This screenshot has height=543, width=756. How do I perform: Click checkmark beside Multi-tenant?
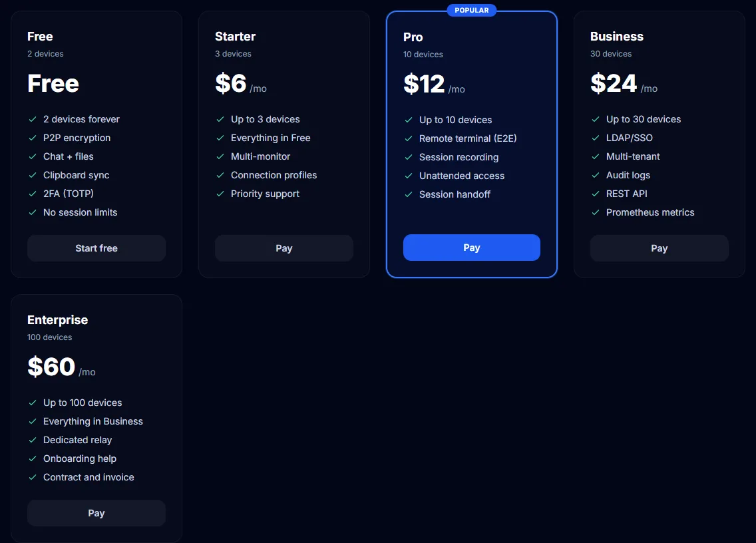coord(596,156)
